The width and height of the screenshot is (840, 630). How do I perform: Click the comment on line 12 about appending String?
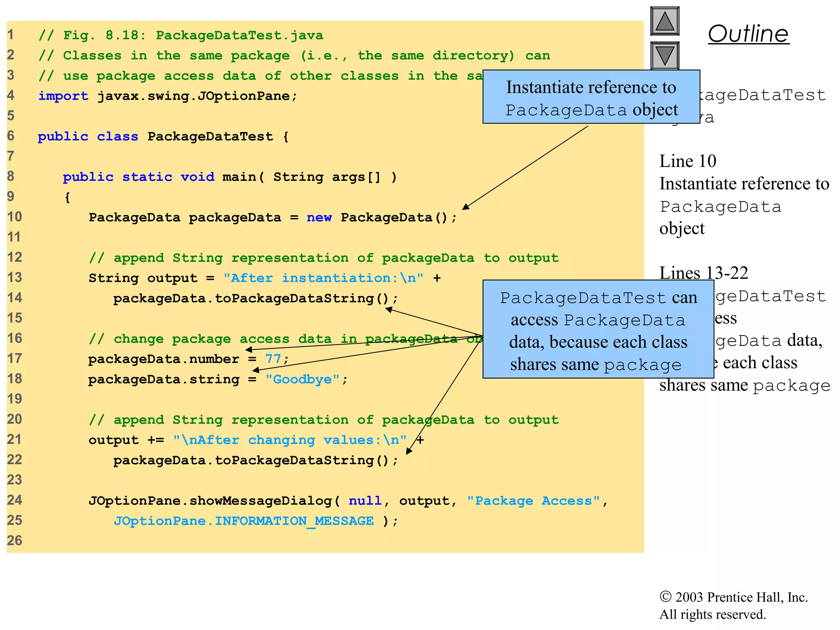tap(324, 258)
